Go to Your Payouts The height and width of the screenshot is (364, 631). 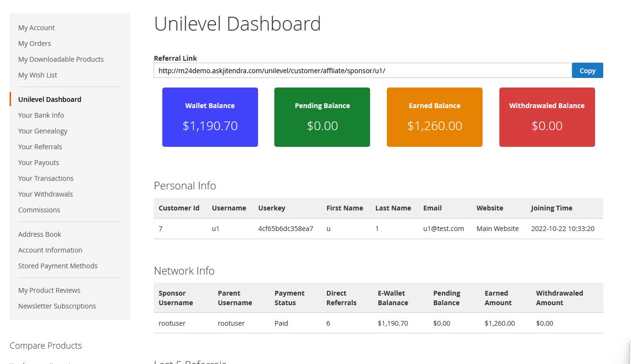click(x=39, y=163)
